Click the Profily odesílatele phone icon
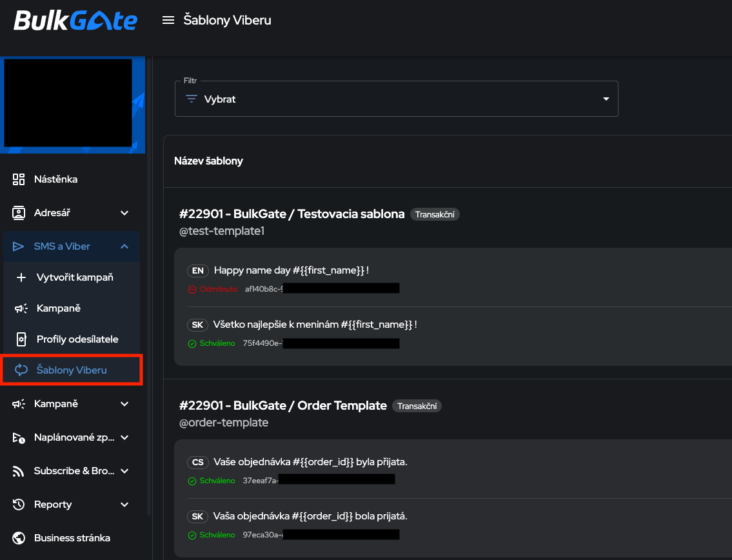732x560 pixels. [x=21, y=339]
